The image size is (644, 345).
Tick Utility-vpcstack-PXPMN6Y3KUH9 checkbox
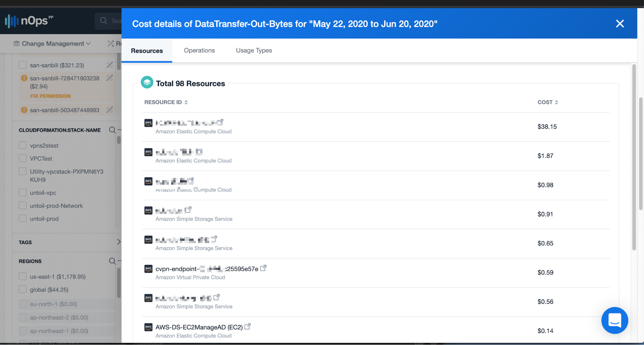point(23,171)
